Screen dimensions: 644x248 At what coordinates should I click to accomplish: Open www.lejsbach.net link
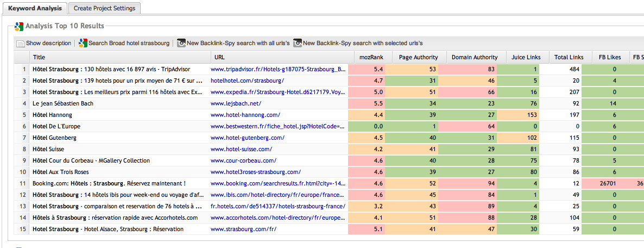tap(236, 104)
